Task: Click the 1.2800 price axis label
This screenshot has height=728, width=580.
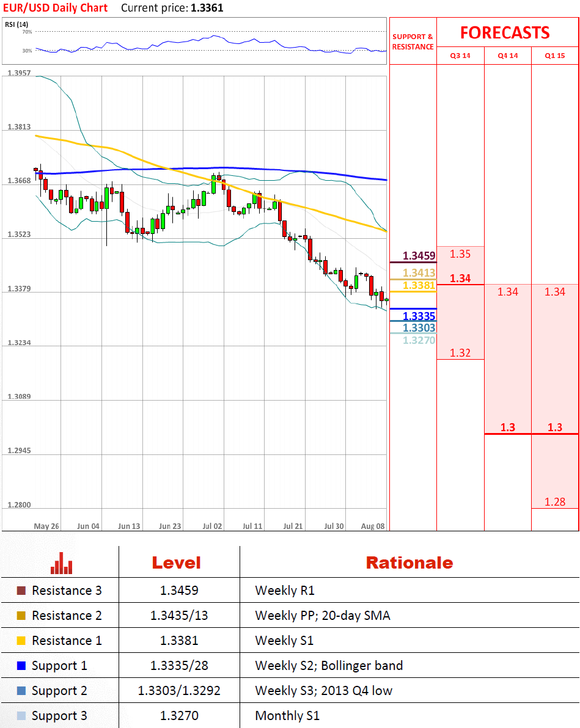Action: (19, 504)
